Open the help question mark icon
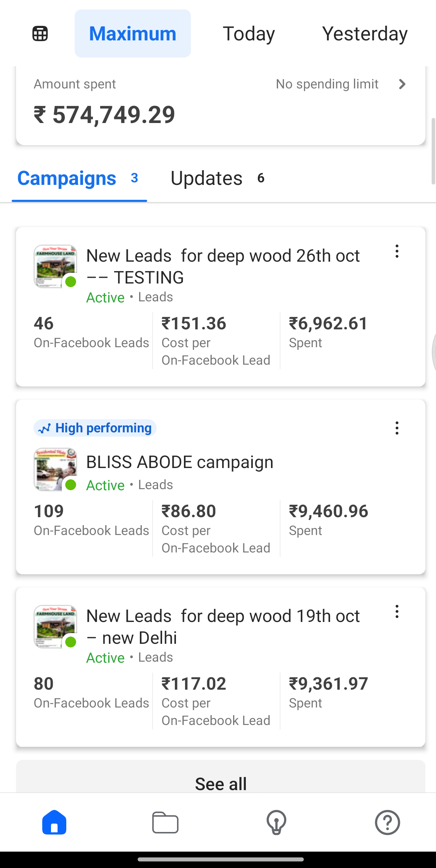Image resolution: width=436 pixels, height=868 pixels. pos(387,822)
